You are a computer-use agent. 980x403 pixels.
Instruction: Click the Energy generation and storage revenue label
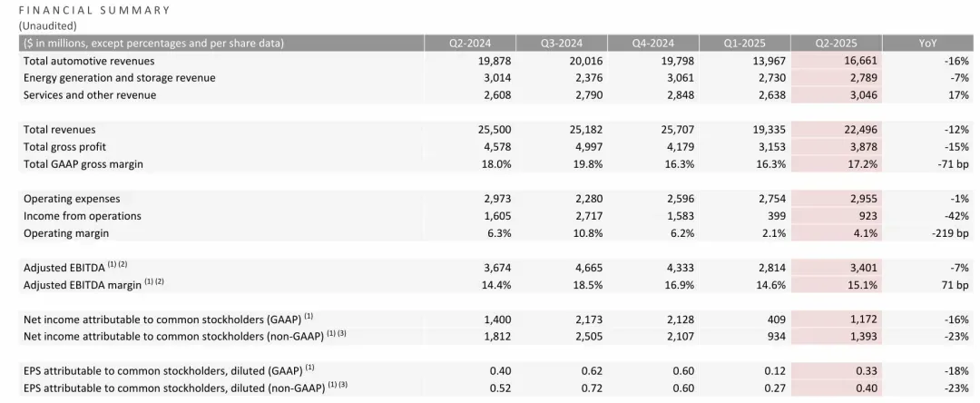click(120, 78)
